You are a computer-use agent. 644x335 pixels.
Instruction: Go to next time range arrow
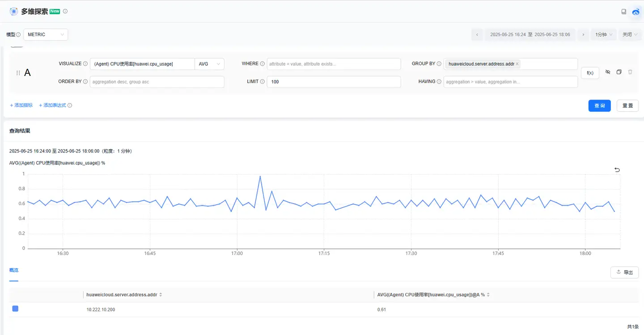click(583, 34)
